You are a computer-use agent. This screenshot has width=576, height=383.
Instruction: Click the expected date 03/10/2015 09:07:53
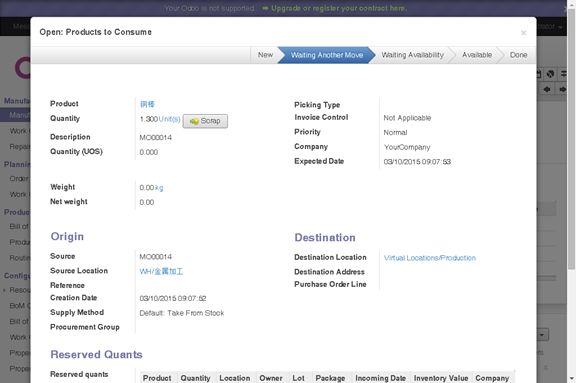(x=417, y=162)
